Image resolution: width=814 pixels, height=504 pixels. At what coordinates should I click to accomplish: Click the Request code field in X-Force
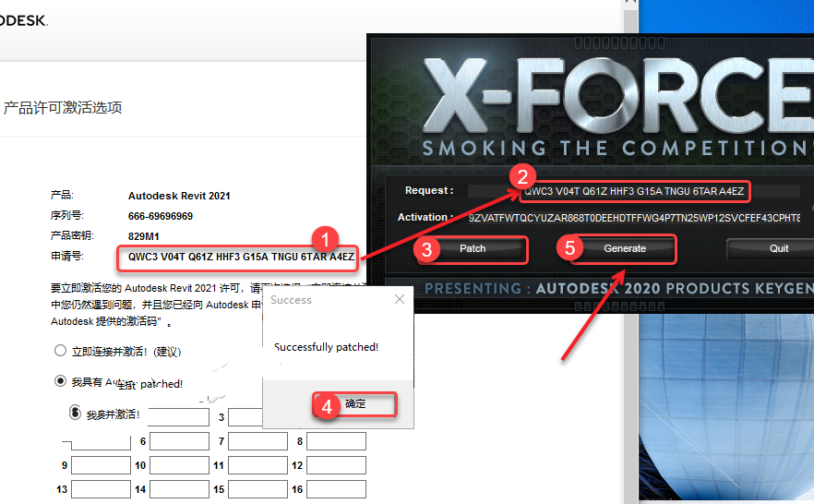pyautogui.click(x=633, y=191)
